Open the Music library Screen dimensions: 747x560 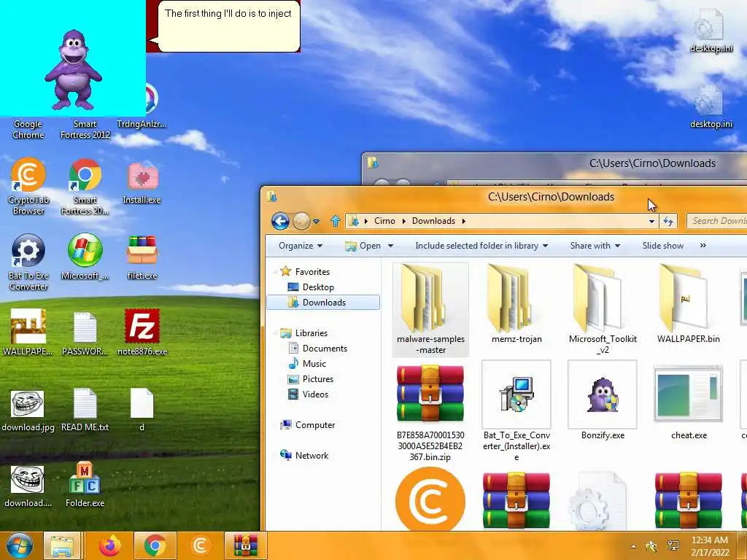[314, 363]
